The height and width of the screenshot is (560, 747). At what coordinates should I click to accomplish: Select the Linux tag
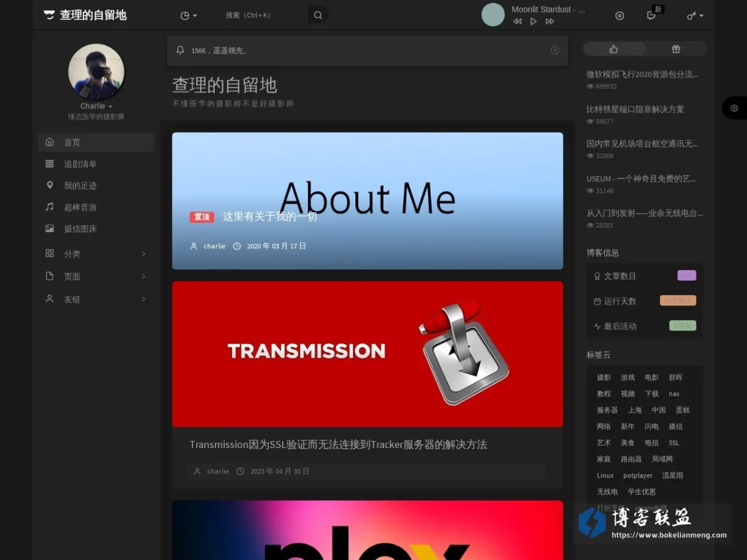(605, 475)
